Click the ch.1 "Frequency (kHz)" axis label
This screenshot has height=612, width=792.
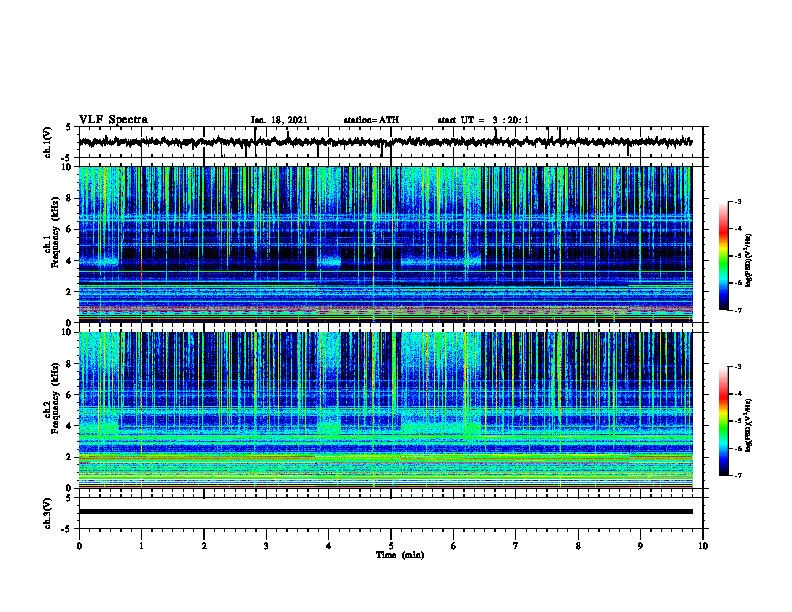(x=55, y=232)
